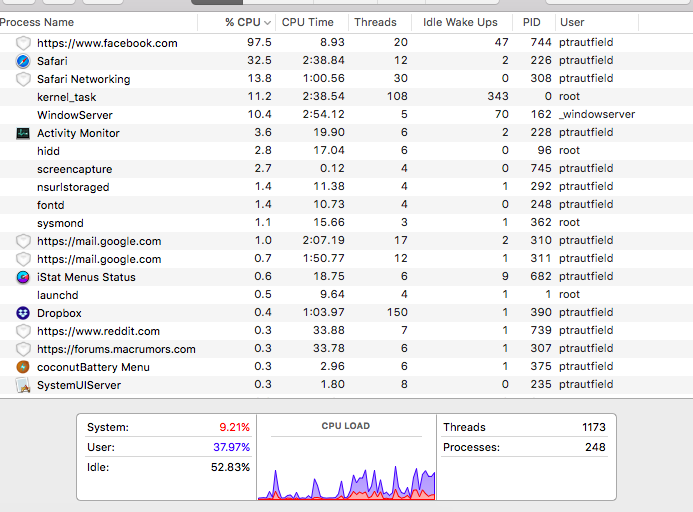Sort by the Process Name column header

(x=37, y=22)
